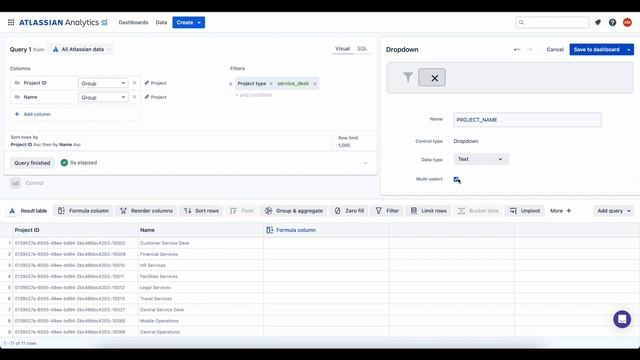Click Query finished status button
The image size is (640, 360).
32,163
